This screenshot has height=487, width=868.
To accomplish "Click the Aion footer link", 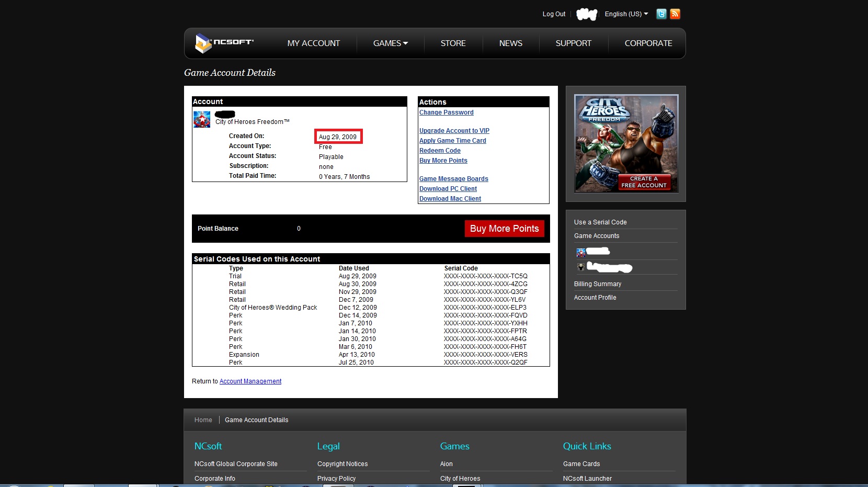I will tap(447, 464).
